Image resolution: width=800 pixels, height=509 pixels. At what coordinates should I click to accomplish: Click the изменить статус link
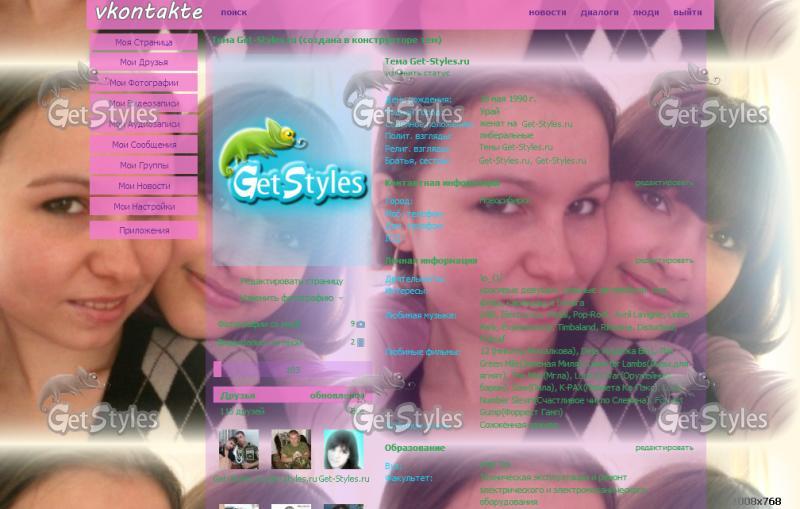417,73
